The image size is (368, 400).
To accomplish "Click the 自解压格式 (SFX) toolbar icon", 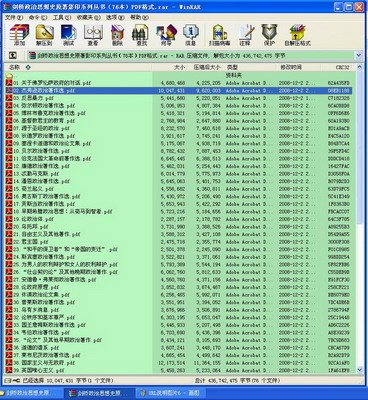I will (x=297, y=35).
